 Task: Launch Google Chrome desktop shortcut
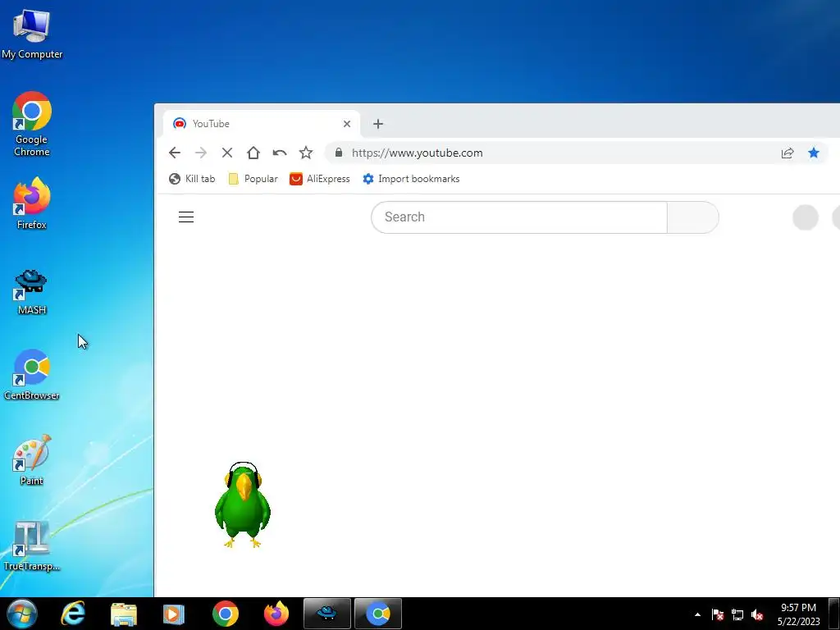coord(32,124)
